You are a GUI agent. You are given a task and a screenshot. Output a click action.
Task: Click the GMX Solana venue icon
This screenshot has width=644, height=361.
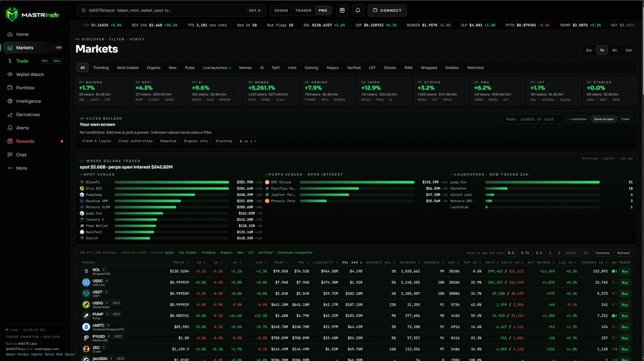[267, 182]
